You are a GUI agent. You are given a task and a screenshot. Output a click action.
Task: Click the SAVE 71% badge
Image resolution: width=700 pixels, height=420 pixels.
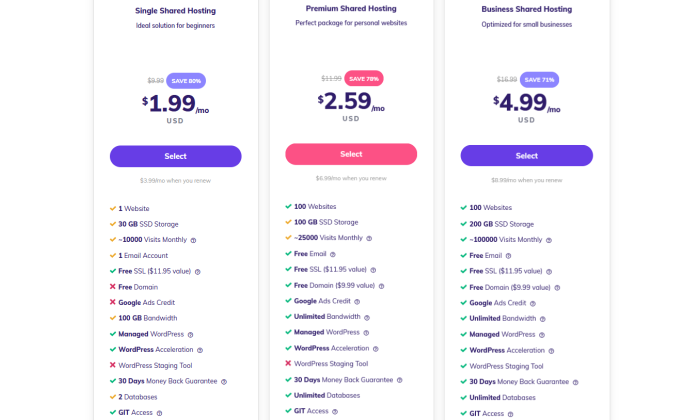click(x=539, y=80)
